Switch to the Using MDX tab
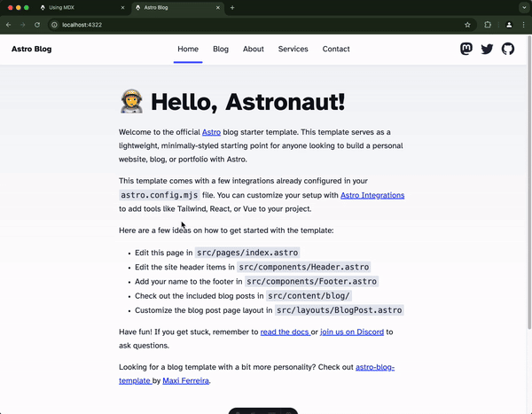The image size is (532, 414). click(x=82, y=7)
